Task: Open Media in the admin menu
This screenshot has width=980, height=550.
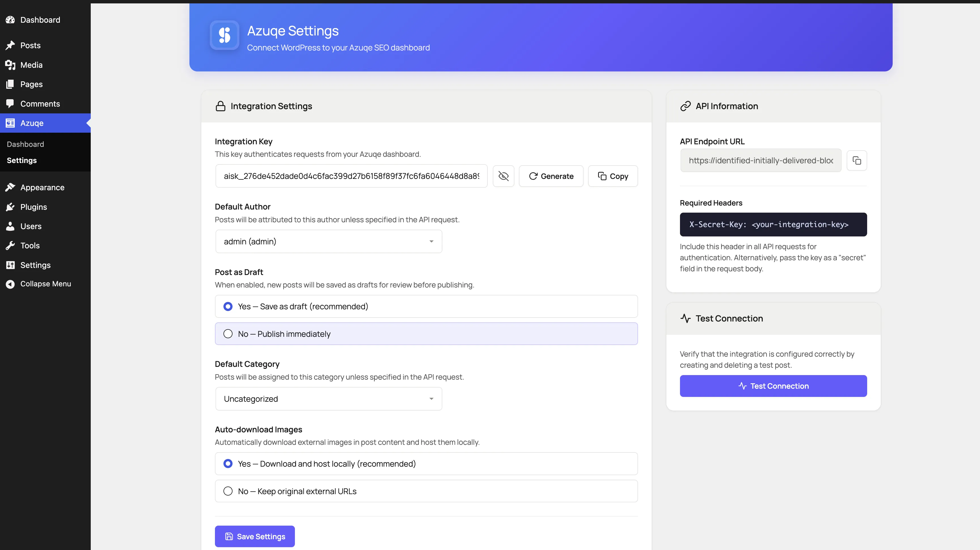Action: (x=45, y=65)
